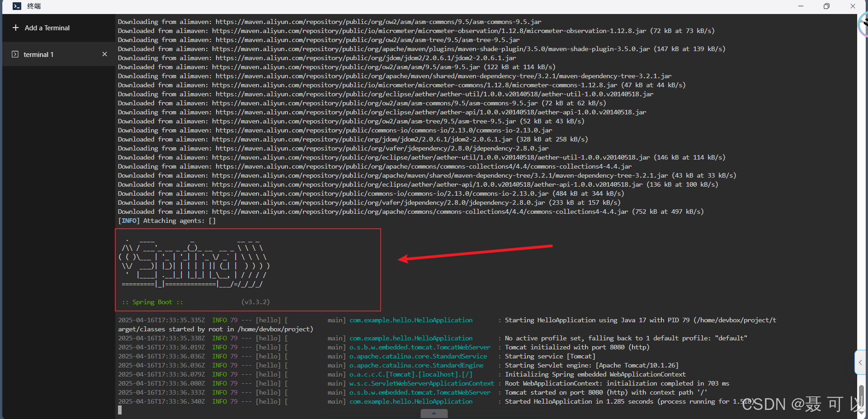Click the maven-shade-plugin-3.5.0.jar download URL
Viewport: 868px width, 419px height.
click(x=431, y=49)
